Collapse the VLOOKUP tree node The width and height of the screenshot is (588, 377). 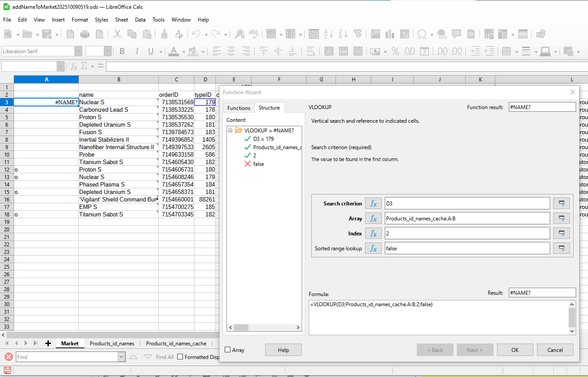[x=230, y=130]
